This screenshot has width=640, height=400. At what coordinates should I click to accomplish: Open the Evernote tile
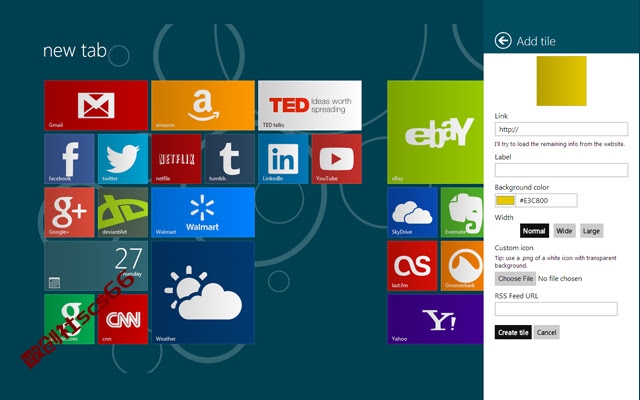pos(462,212)
